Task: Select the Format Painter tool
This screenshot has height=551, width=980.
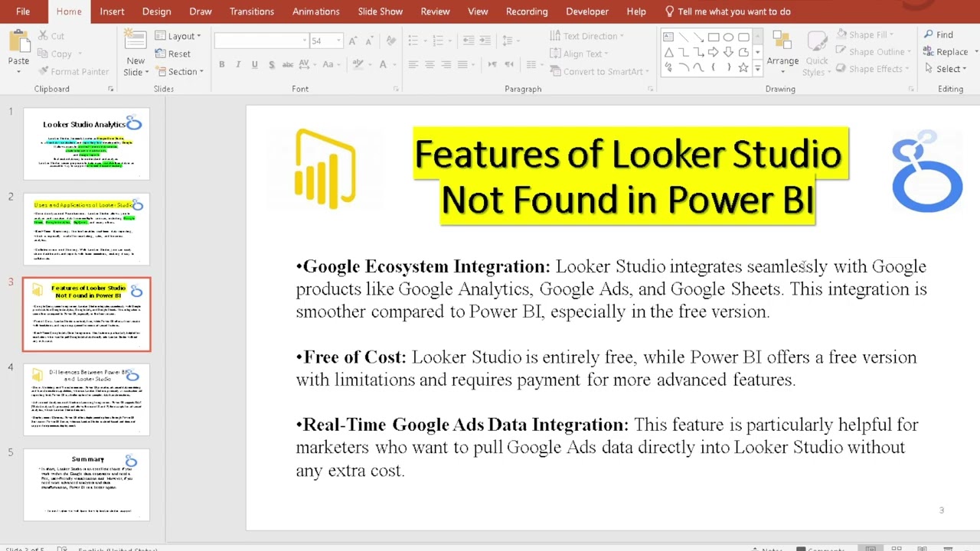Action: 73,71
